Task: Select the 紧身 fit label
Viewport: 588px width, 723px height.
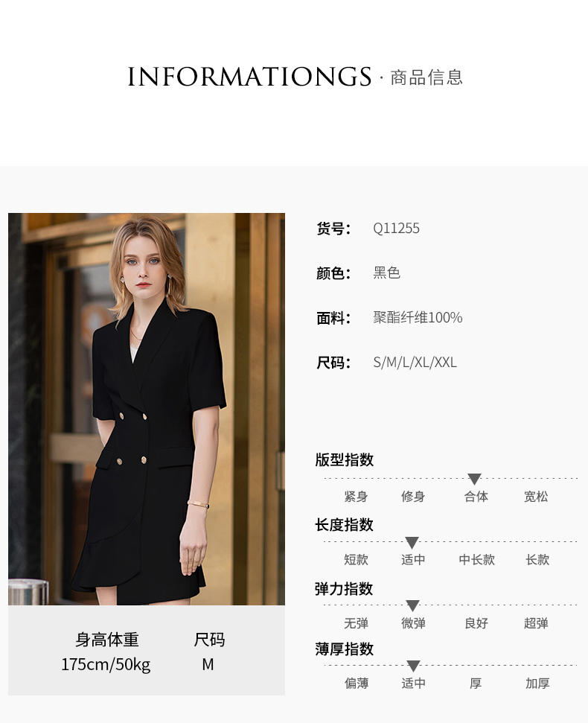Action: [356, 497]
